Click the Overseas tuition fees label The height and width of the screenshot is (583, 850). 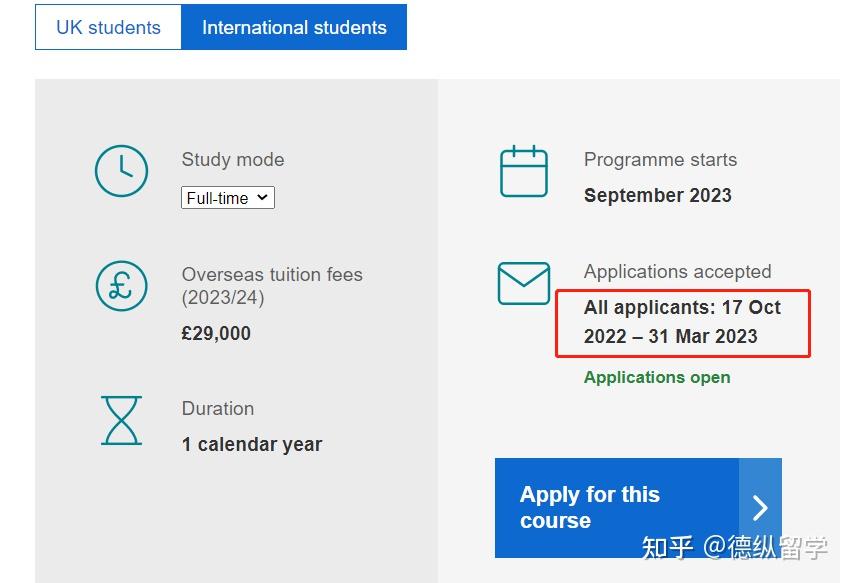(x=272, y=274)
